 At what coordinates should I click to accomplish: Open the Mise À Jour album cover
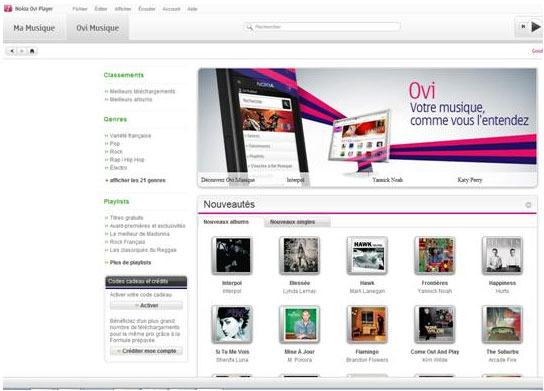point(299,324)
